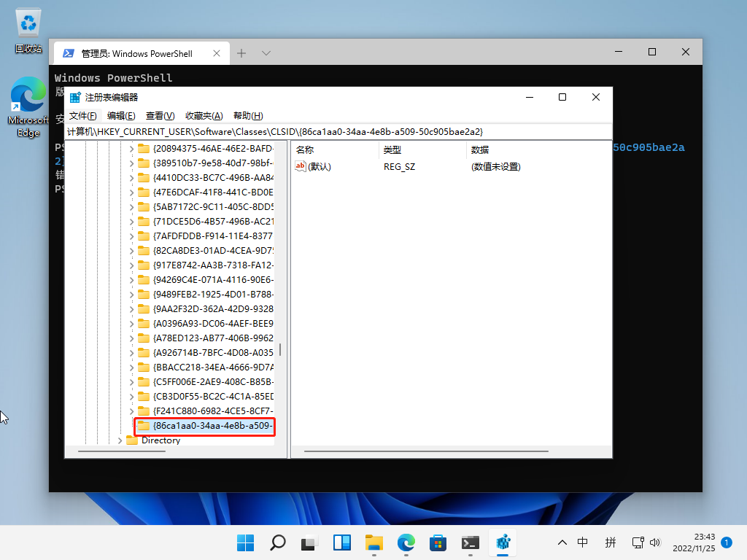Open the Windows Start menu
Screen dimensions: 747x560
point(245,542)
